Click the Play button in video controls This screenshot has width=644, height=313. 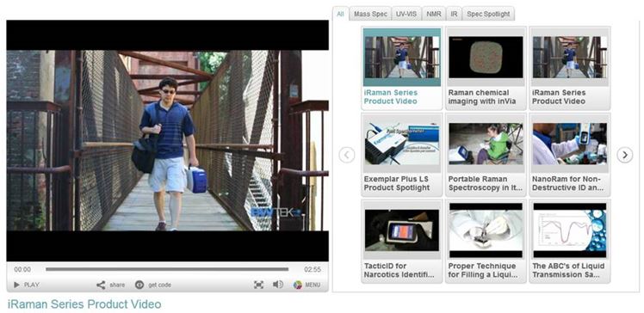coord(27,285)
